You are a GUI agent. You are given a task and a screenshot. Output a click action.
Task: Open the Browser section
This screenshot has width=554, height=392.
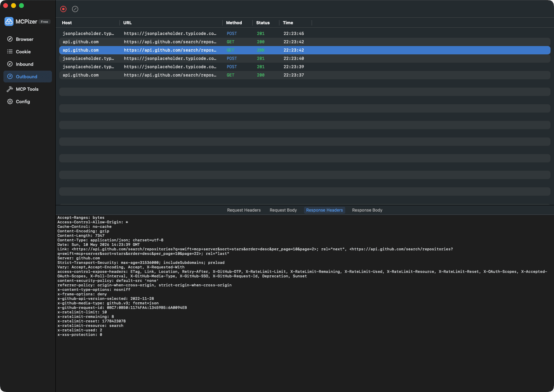click(x=28, y=39)
